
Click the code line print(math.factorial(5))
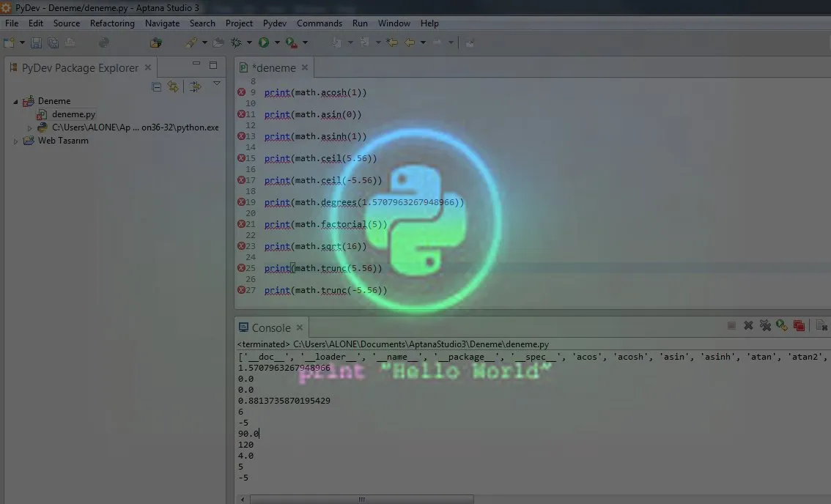pos(325,224)
